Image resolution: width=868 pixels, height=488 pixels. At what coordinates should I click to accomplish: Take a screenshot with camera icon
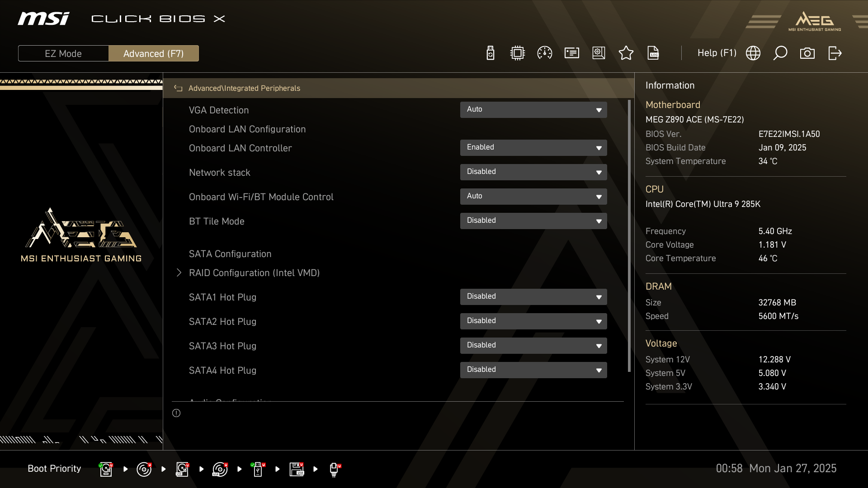click(807, 53)
